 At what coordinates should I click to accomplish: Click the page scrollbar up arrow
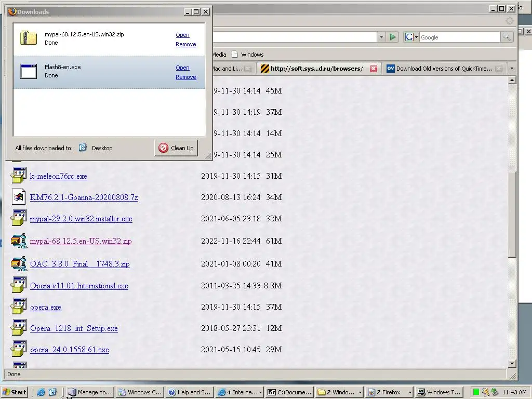[512, 80]
